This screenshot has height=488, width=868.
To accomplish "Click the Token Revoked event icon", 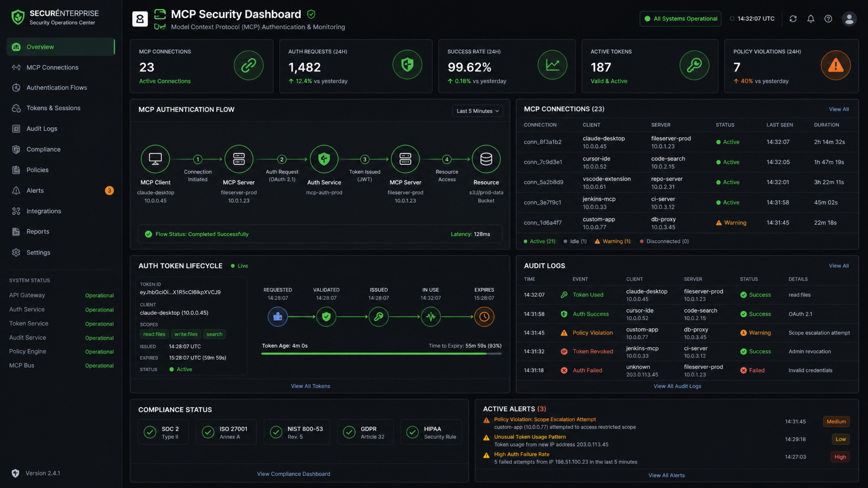I will coord(564,352).
